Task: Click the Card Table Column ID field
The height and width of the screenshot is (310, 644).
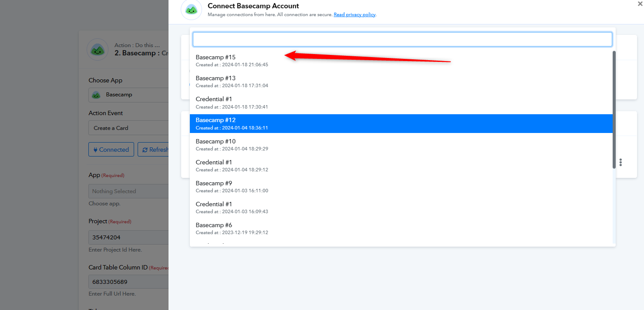Action: (x=128, y=282)
